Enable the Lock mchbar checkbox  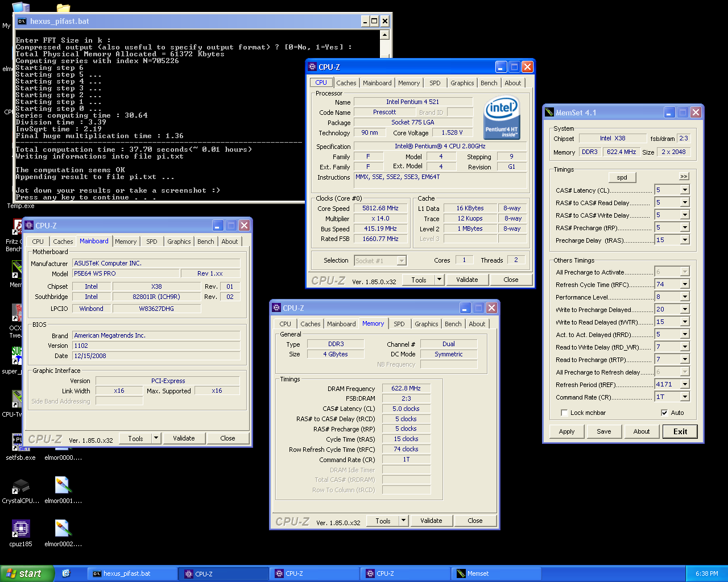pyautogui.click(x=564, y=413)
